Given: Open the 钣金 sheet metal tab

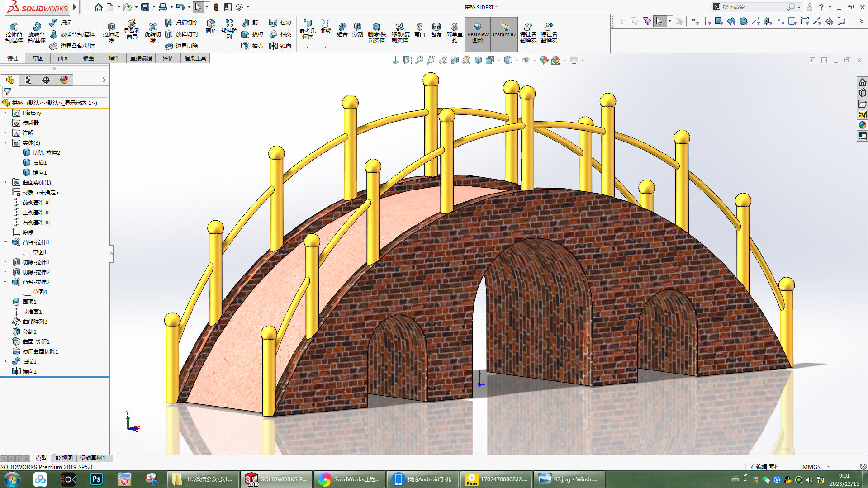Looking at the screenshot, I should pyautogui.click(x=88, y=58).
